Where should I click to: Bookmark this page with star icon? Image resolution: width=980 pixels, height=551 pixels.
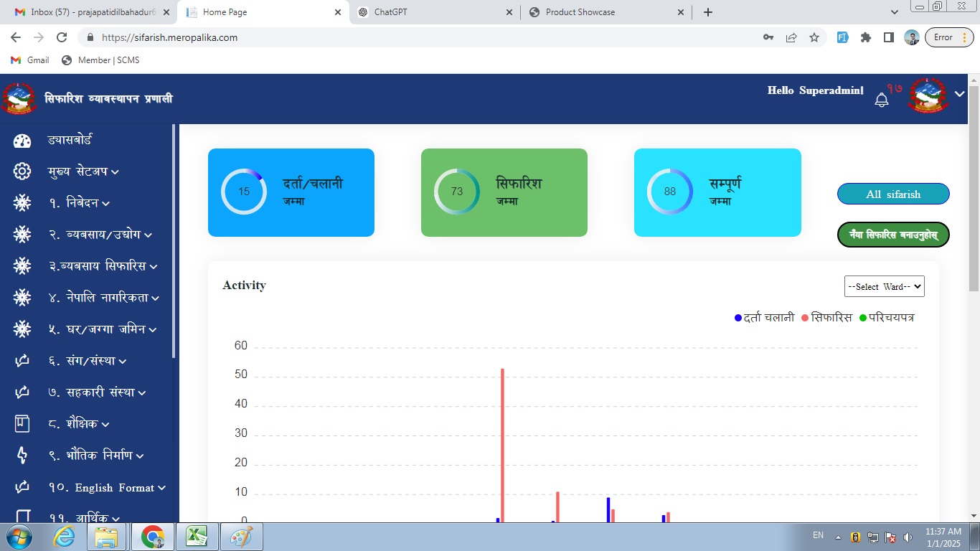pyautogui.click(x=814, y=37)
